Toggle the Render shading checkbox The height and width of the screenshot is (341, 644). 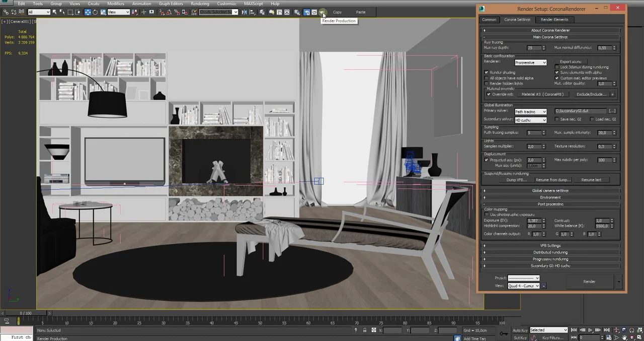(x=487, y=73)
